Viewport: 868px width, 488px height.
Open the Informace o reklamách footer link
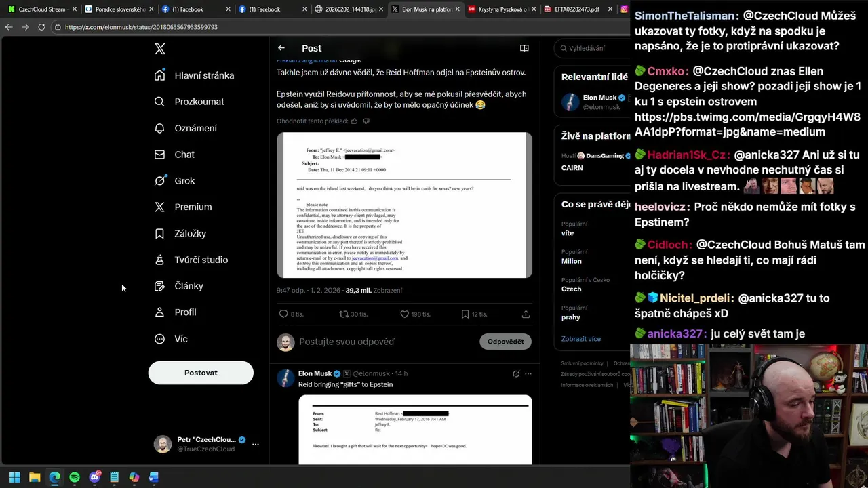587,385
